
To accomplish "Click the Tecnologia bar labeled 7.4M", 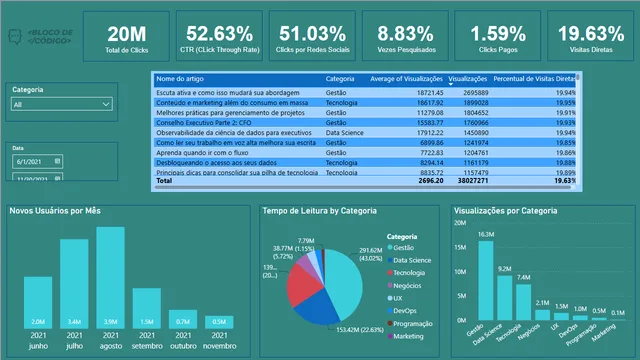I will (x=523, y=302).
